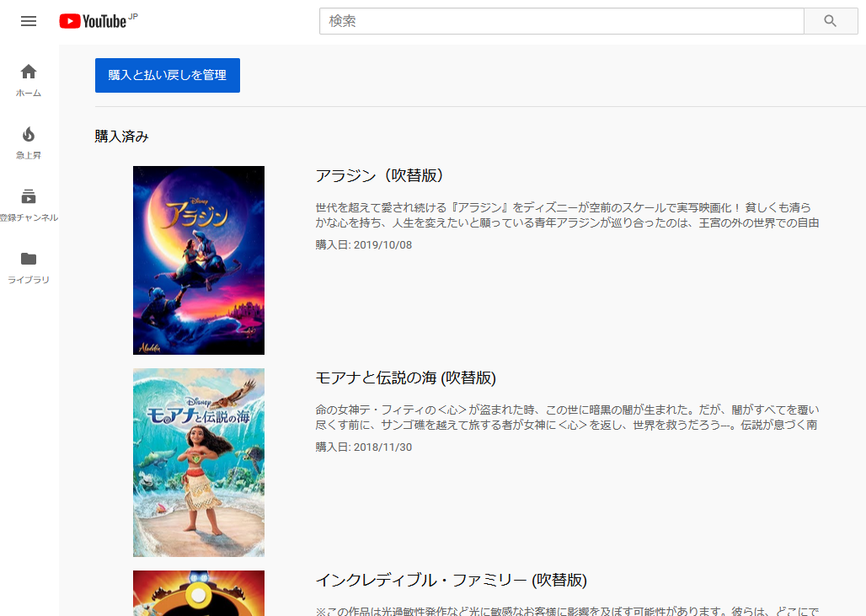The image size is (866, 616).
Task: Open モアナと伝説の海 (吹替版) title link
Action: click(405, 378)
